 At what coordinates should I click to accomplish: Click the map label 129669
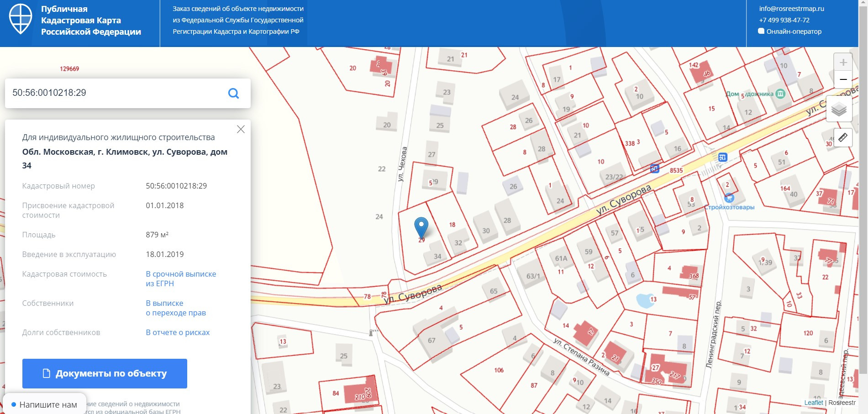point(69,69)
